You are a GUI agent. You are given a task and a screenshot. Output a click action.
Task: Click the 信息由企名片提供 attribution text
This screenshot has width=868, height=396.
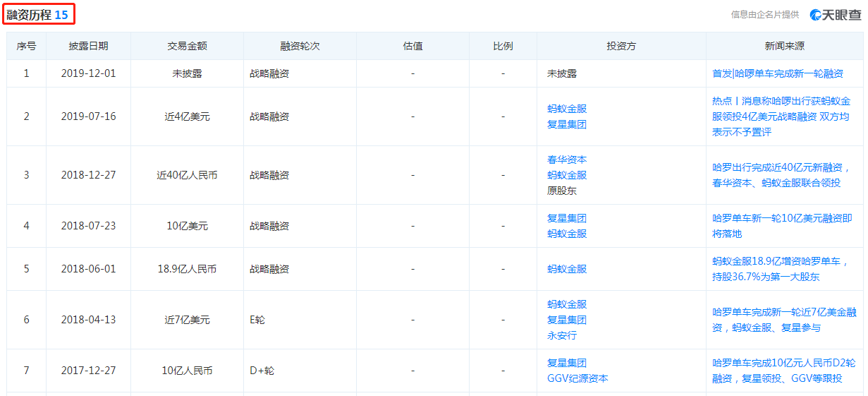pyautogui.click(x=765, y=14)
